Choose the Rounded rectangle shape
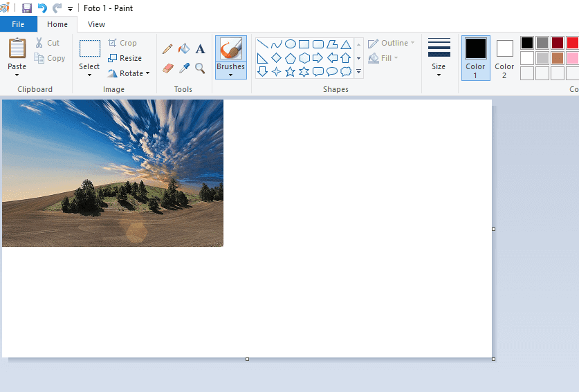 coord(318,44)
